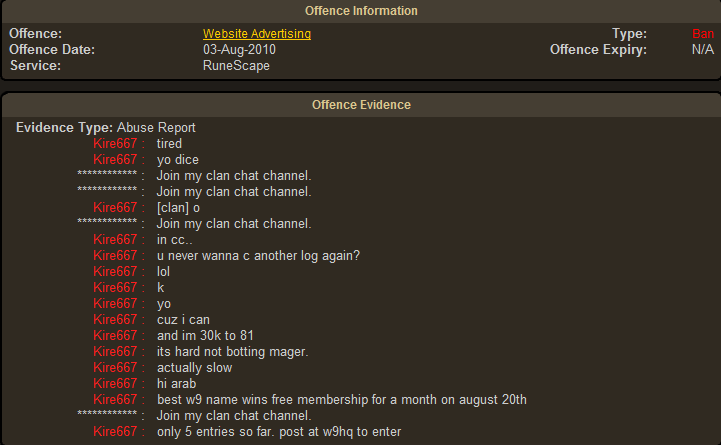Select the "u never wanna c another log again?" line
The height and width of the screenshot is (445, 721).
tap(258, 256)
